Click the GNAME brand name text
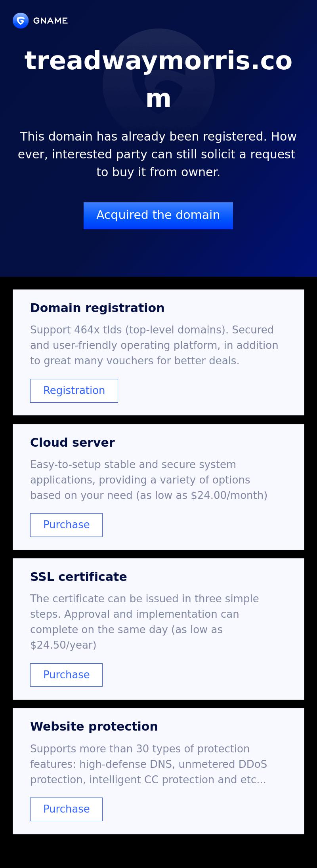Screen dimensions: 317x868 [x=50, y=21]
